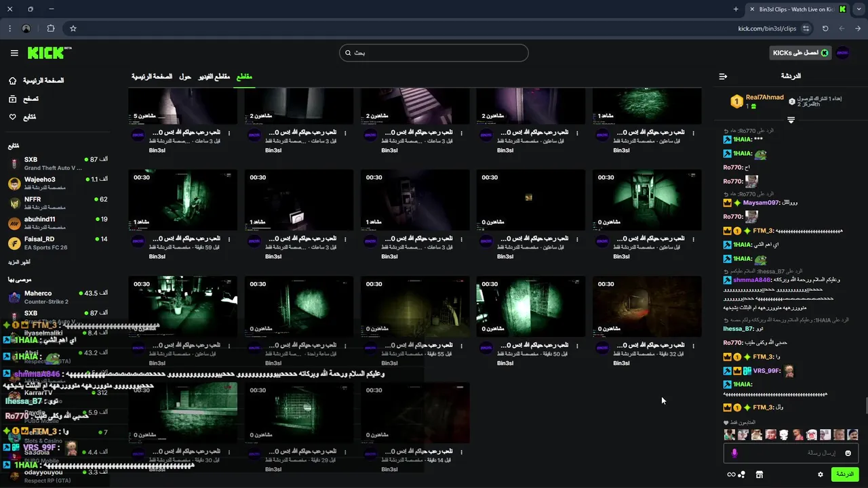Open the browser profile icon
This screenshot has width=868, height=488.
tap(26, 28)
